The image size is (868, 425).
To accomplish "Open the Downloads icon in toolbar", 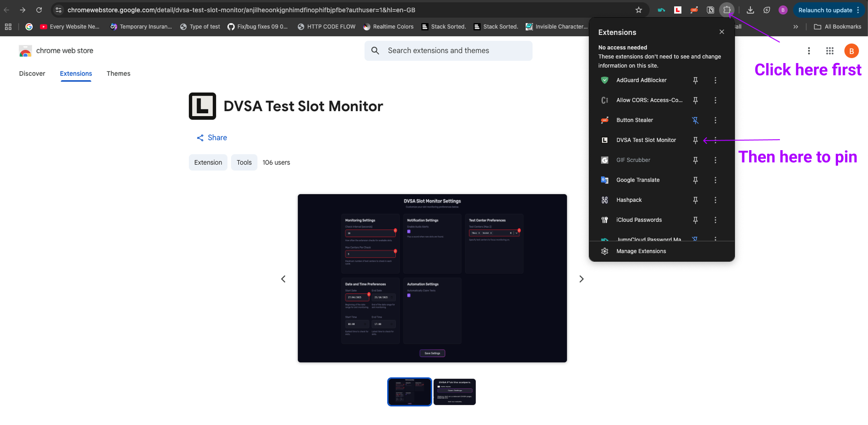I will 750,10.
